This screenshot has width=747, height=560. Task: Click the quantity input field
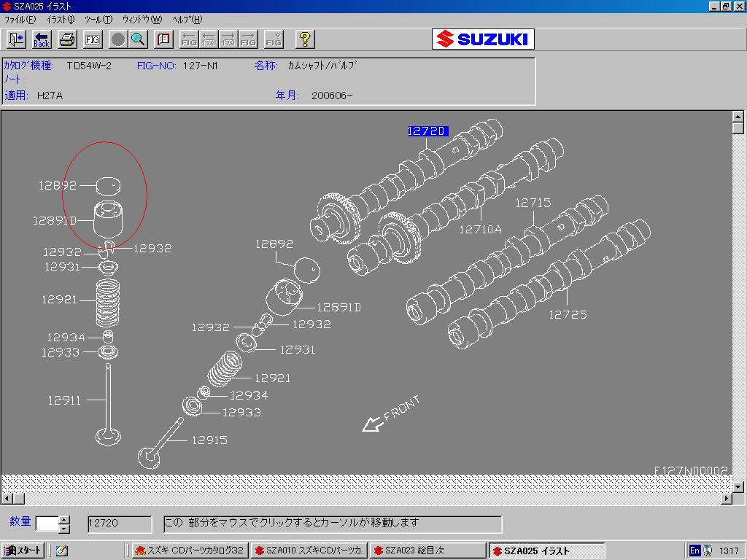point(46,524)
